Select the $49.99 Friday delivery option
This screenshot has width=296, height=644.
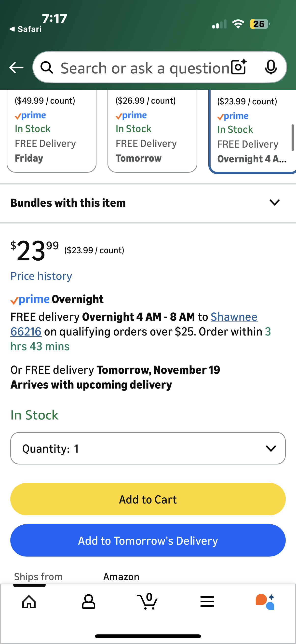52,130
